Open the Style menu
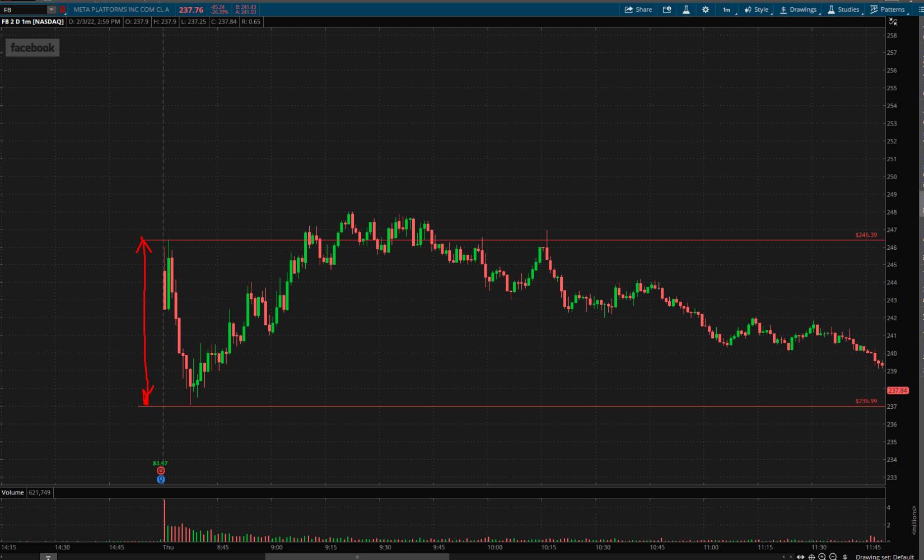The image size is (924, 560). coord(757,10)
